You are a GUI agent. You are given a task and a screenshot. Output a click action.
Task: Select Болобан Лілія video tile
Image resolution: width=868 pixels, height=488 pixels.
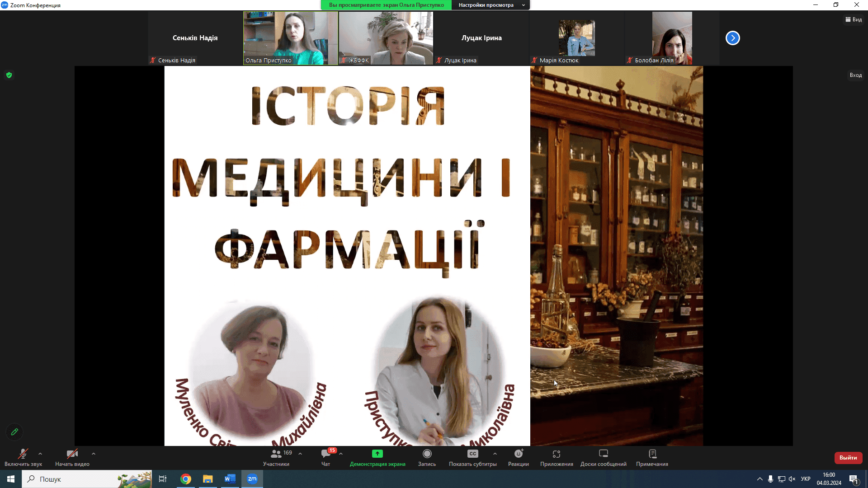click(672, 38)
